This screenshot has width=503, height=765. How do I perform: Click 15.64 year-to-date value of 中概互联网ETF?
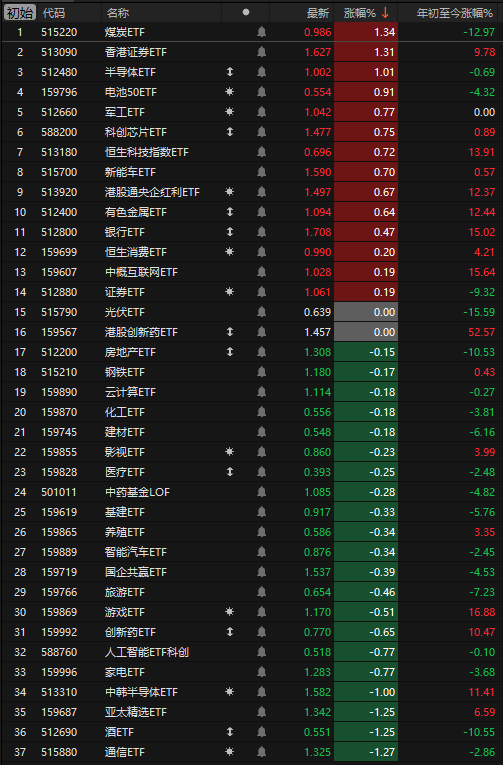click(482, 272)
